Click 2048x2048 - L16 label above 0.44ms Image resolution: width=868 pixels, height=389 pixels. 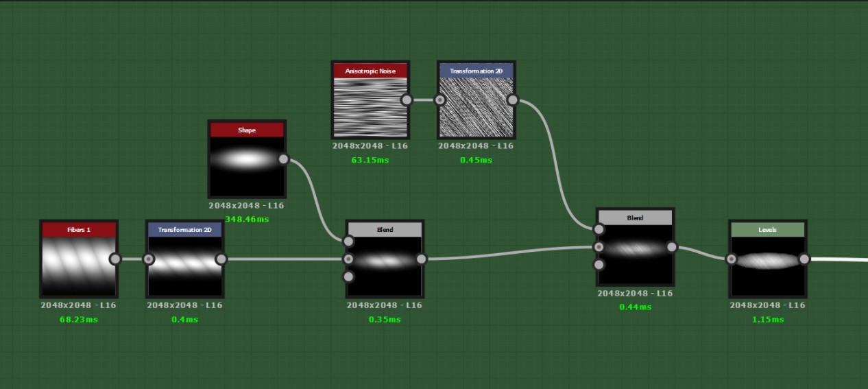click(635, 293)
